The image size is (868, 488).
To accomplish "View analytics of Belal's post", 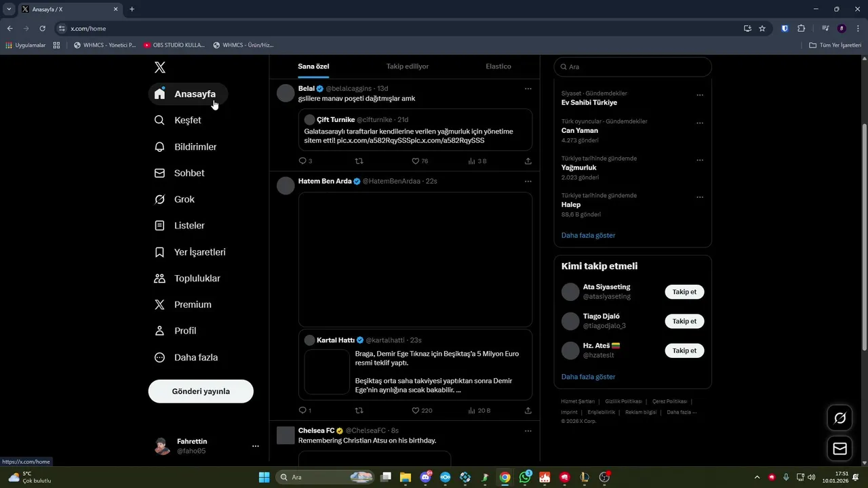I will 477,161.
